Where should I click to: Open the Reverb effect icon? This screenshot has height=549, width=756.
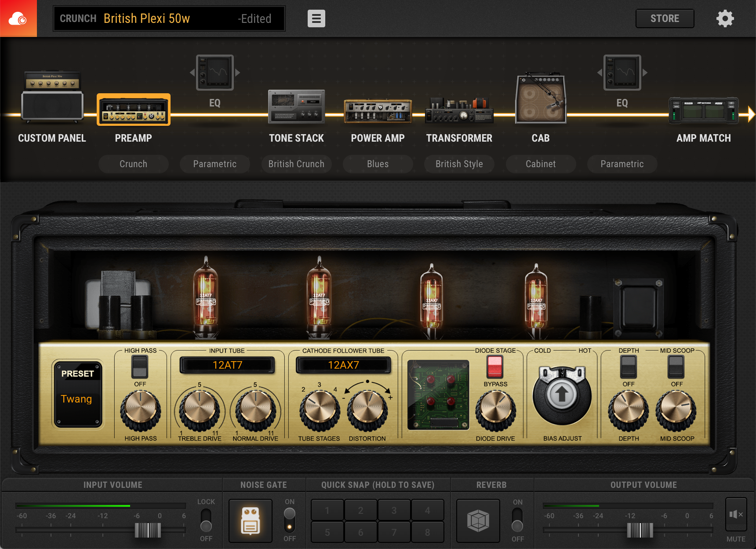[477, 520]
